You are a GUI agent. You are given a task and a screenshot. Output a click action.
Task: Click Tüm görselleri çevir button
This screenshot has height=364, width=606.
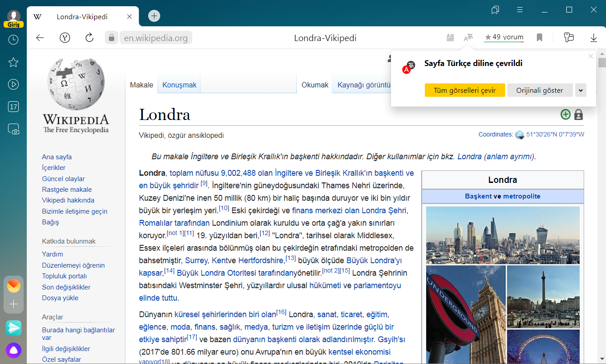click(x=465, y=90)
